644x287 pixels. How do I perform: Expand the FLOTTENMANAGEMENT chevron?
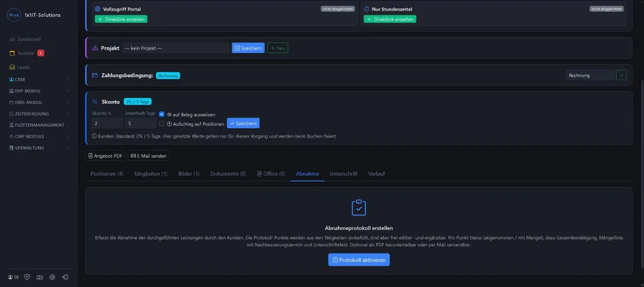68,125
